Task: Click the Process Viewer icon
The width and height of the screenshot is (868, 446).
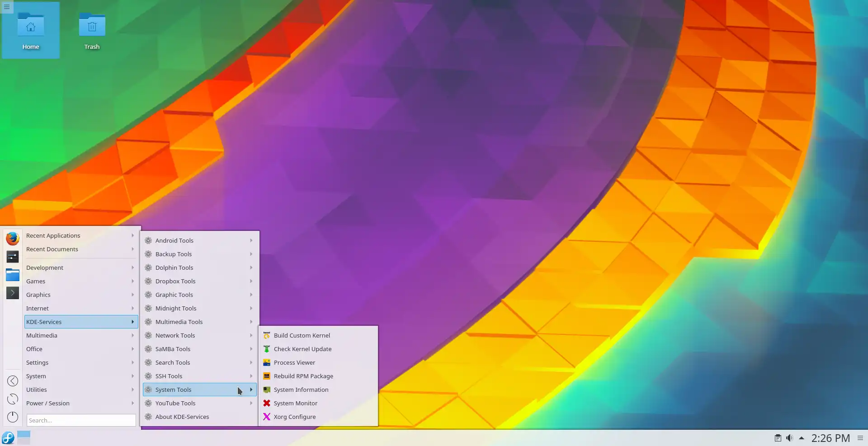Action: coord(267,362)
